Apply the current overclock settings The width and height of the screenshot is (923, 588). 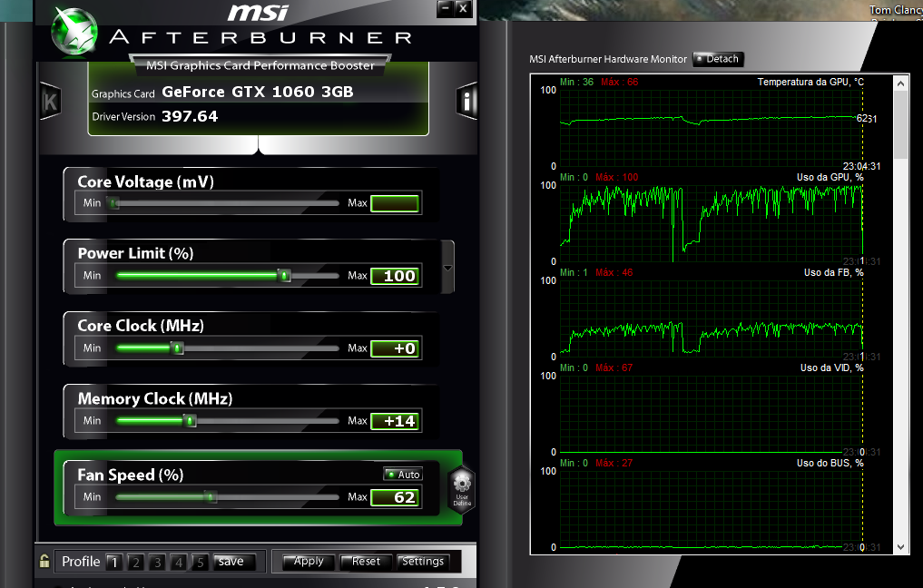point(309,562)
